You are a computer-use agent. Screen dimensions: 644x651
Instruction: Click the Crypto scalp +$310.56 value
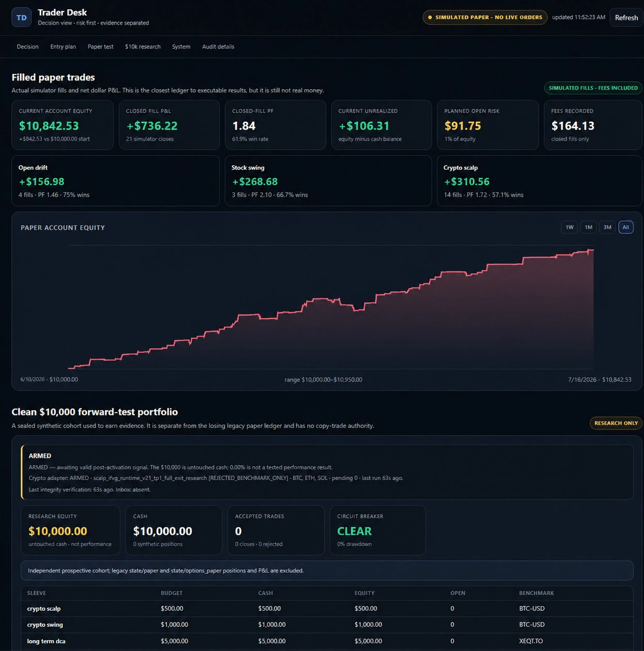coord(466,182)
